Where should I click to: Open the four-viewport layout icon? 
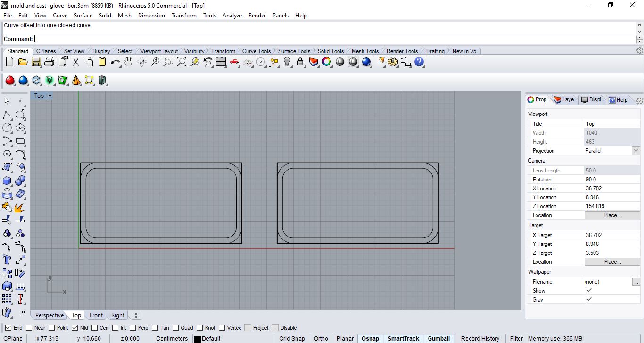221,62
